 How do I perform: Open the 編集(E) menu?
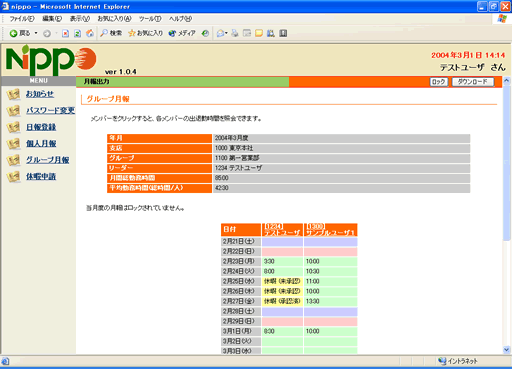click(52, 19)
